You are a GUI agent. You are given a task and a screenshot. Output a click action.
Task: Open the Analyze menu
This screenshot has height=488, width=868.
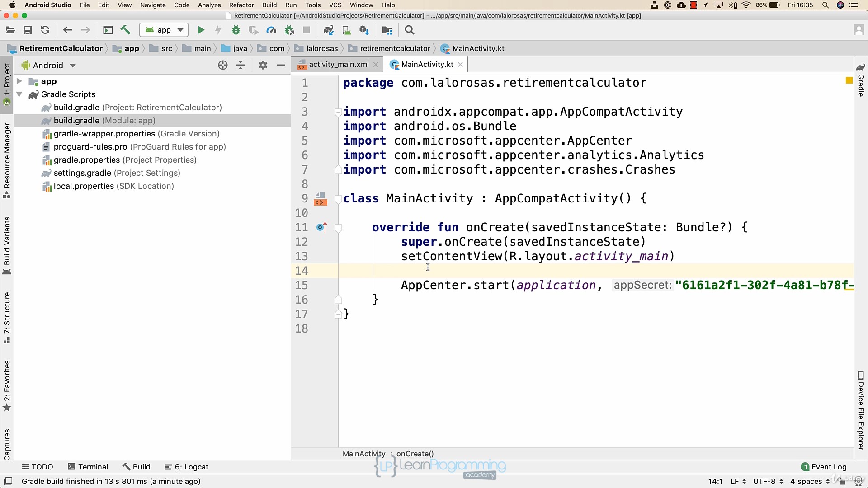[x=209, y=5]
